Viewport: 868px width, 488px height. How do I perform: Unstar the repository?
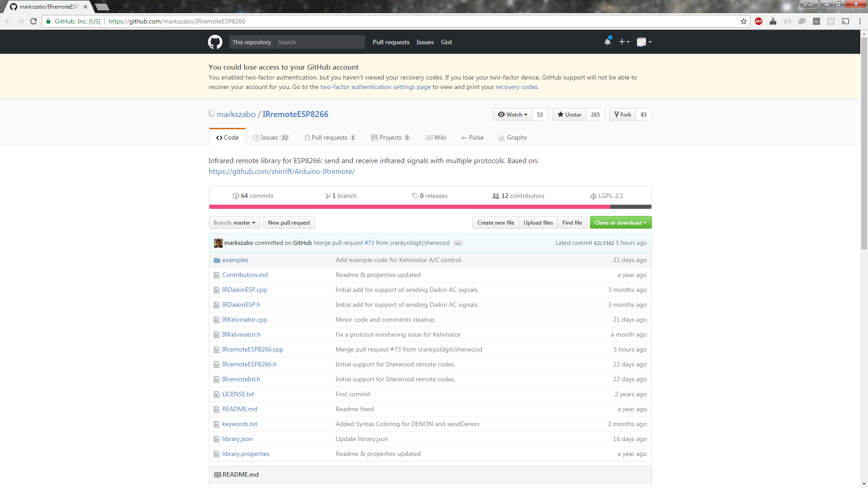coord(569,115)
